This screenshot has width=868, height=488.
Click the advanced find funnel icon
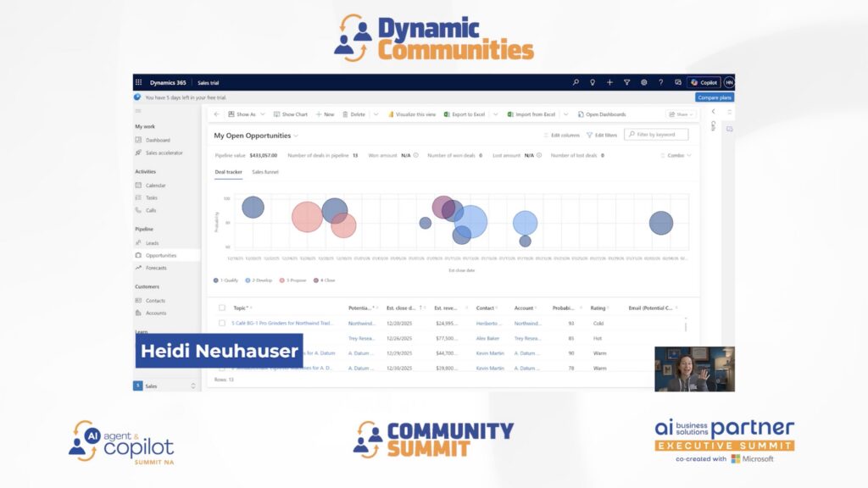[x=626, y=82]
